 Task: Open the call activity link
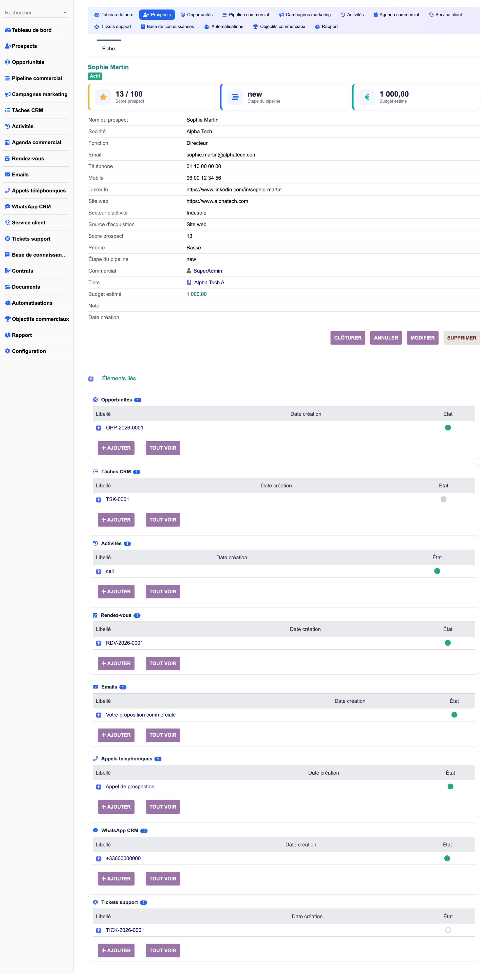click(x=110, y=571)
